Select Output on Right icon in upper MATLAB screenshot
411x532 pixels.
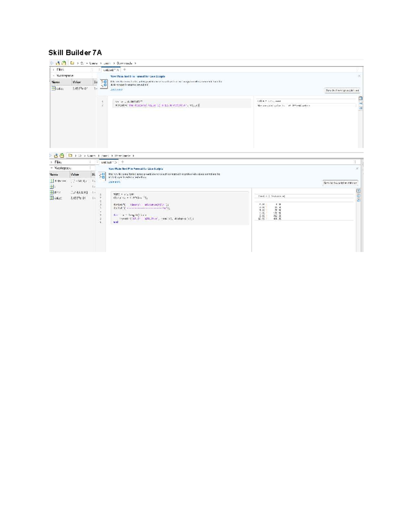coord(361,98)
